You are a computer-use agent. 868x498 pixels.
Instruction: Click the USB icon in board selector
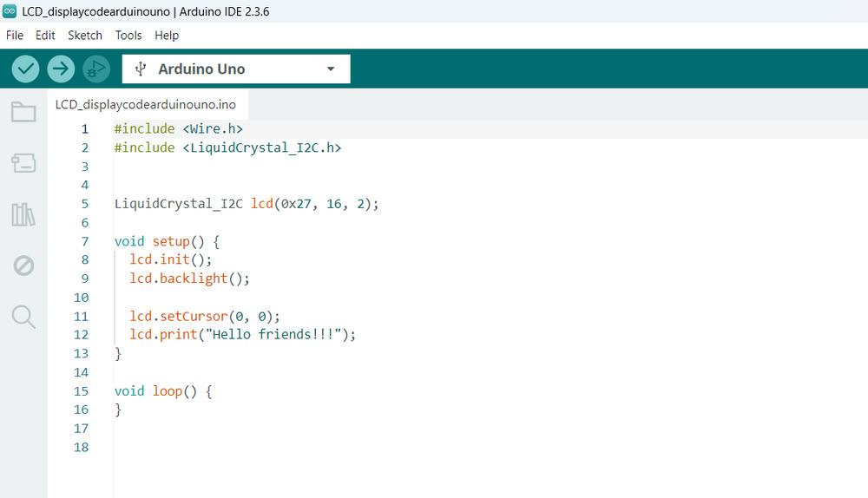tap(141, 69)
